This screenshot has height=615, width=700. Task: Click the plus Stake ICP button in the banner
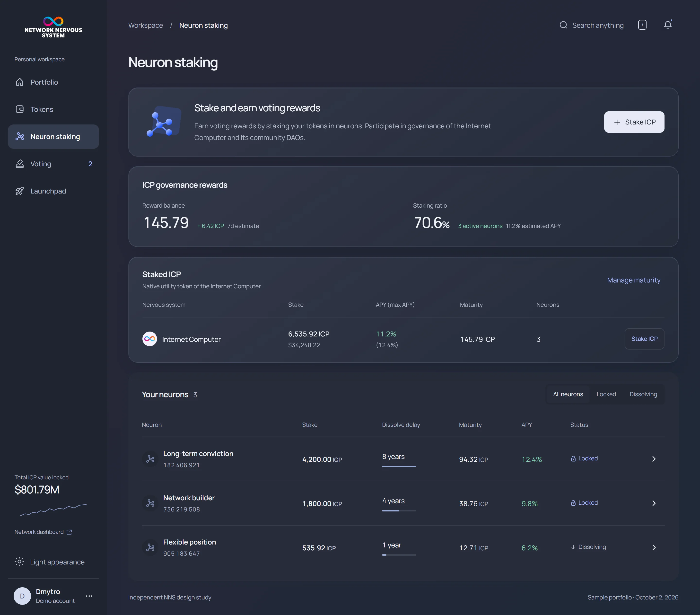pos(634,122)
